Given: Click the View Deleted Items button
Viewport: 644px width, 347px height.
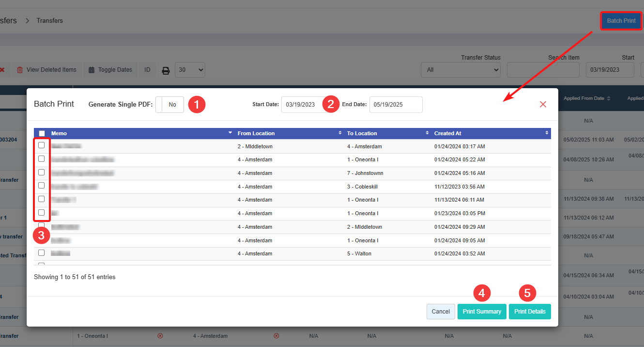Looking at the screenshot, I should pyautogui.click(x=46, y=70).
